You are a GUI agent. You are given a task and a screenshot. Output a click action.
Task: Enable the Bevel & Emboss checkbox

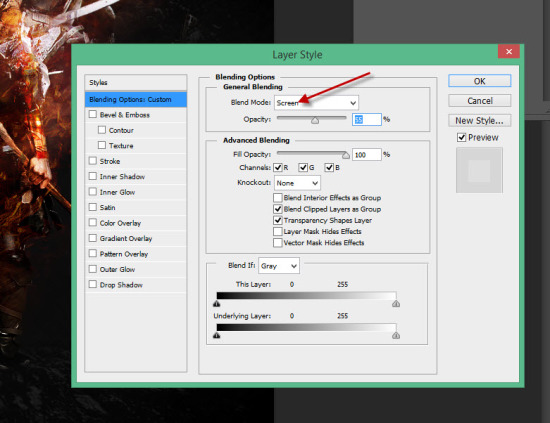(x=93, y=114)
